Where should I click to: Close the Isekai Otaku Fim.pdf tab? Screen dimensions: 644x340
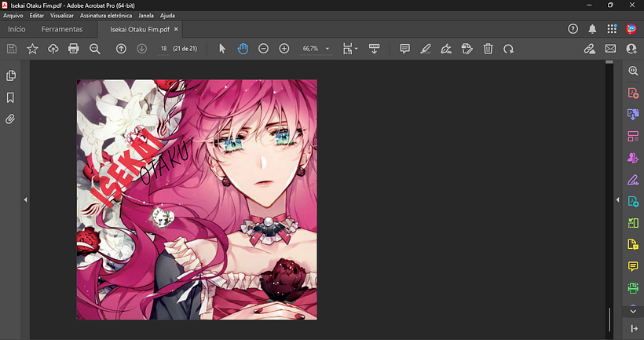(x=176, y=29)
